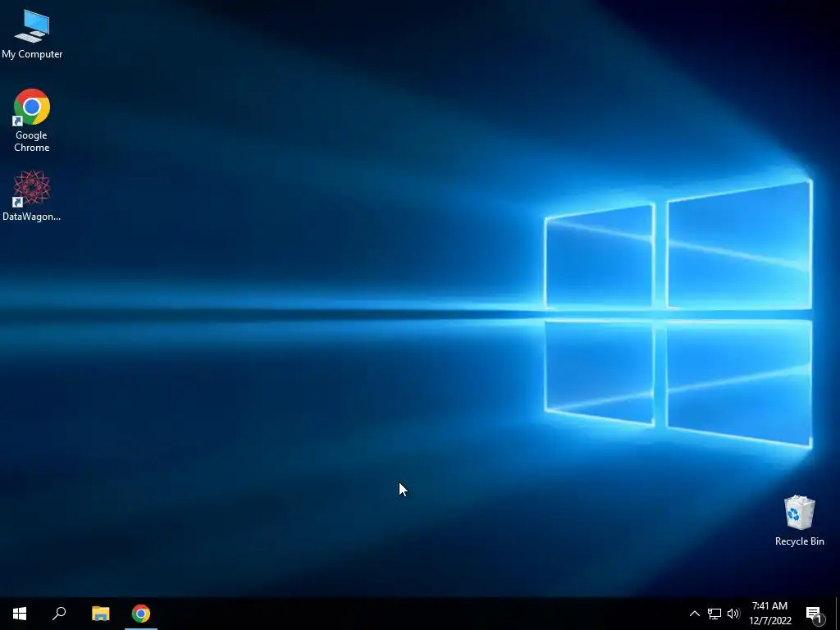Open File Explorer from the taskbar

tap(101, 614)
